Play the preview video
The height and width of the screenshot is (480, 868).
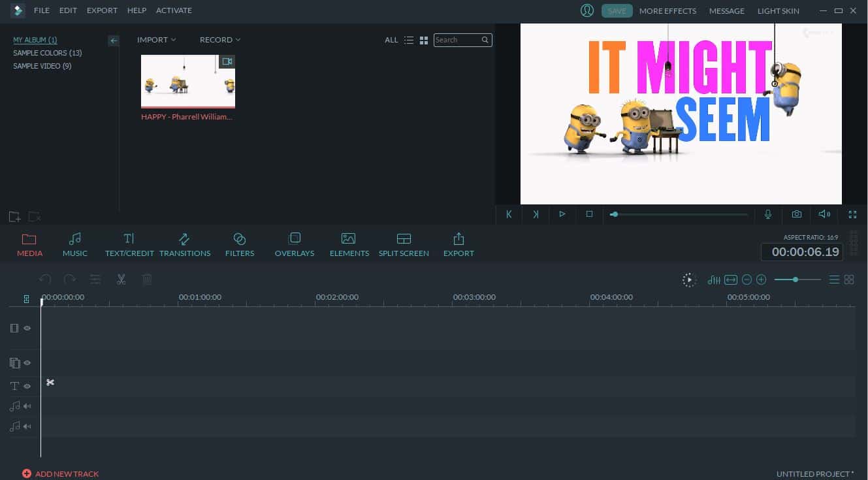point(562,214)
